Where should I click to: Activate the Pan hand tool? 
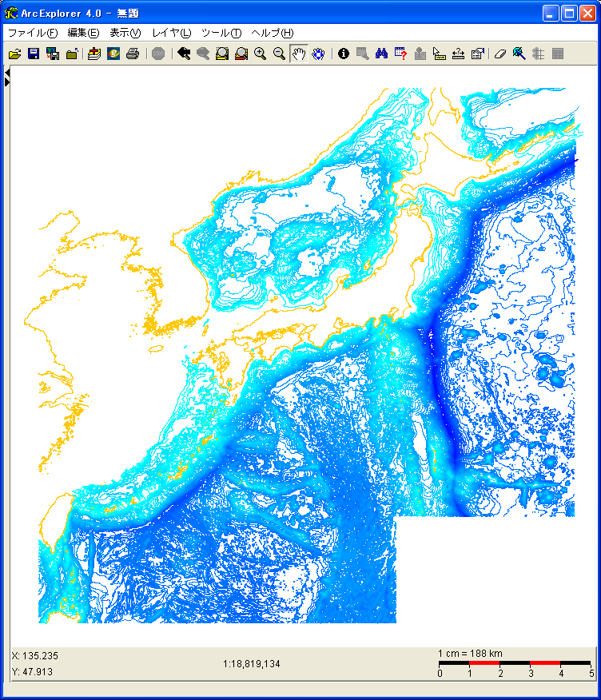(x=299, y=54)
